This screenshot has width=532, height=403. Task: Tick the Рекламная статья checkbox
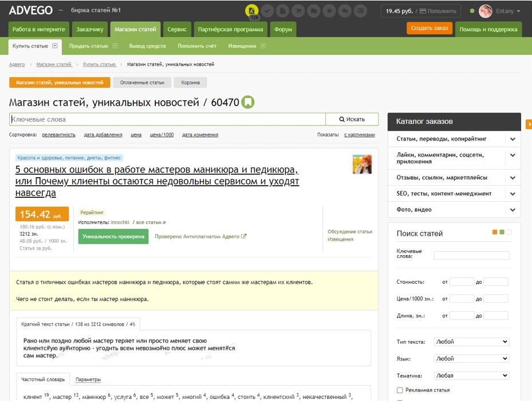point(400,390)
